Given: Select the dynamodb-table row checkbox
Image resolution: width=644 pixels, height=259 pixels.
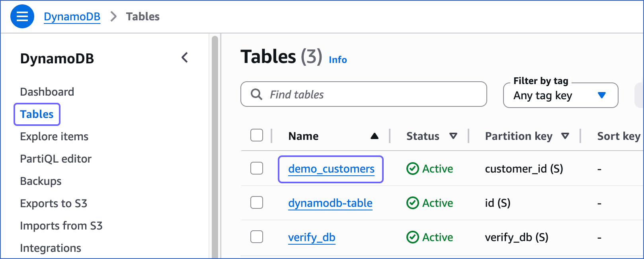Looking at the screenshot, I should 257,202.
